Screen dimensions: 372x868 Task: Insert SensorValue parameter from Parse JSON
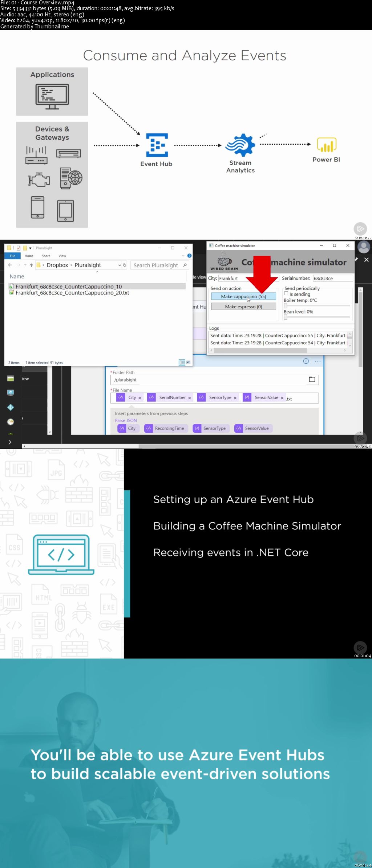click(x=253, y=428)
